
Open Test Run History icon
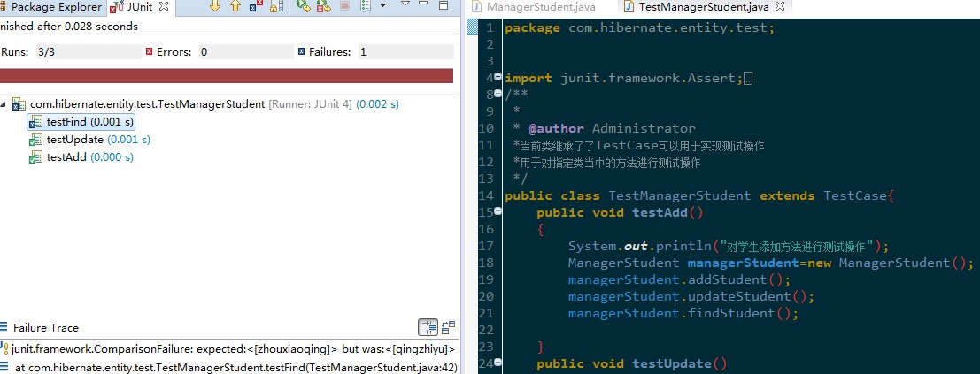tap(367, 7)
